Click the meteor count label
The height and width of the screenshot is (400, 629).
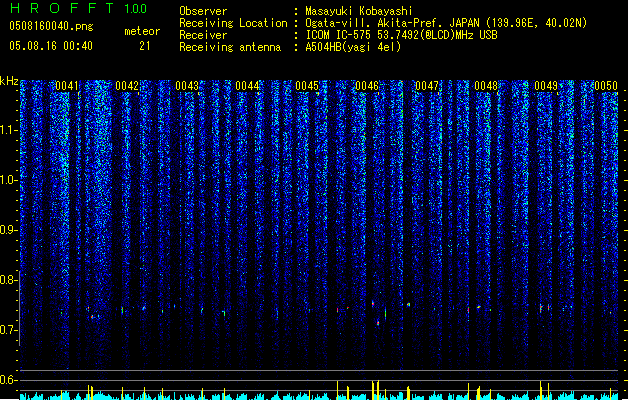click(x=142, y=31)
